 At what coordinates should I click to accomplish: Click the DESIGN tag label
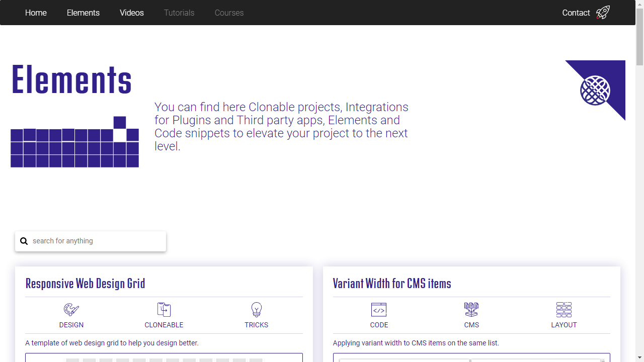pos(71,325)
